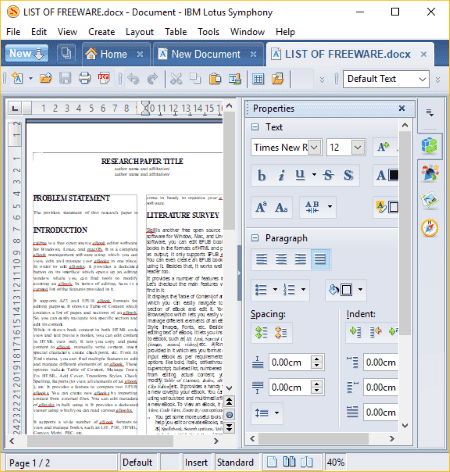This screenshot has height=472, width=450.
Task: Click the Print icon
Action: pyautogui.click(x=85, y=79)
